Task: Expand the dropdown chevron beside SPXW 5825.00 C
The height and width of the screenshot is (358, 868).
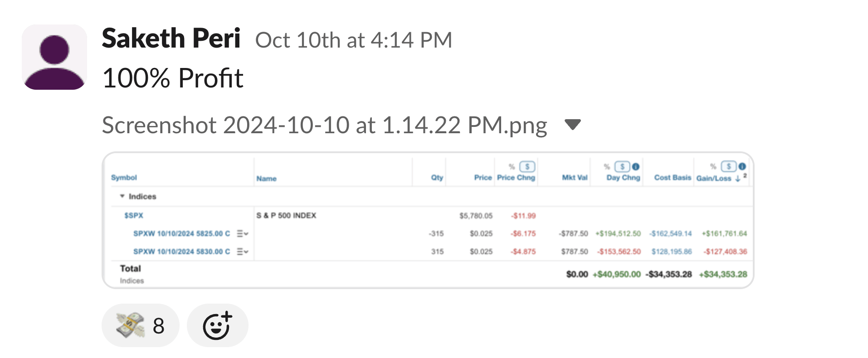Action: pos(246,234)
